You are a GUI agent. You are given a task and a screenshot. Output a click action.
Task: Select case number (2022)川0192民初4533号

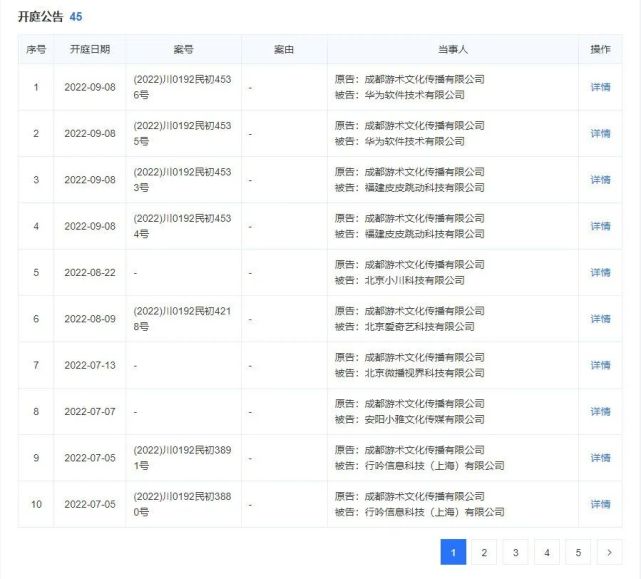(x=182, y=180)
